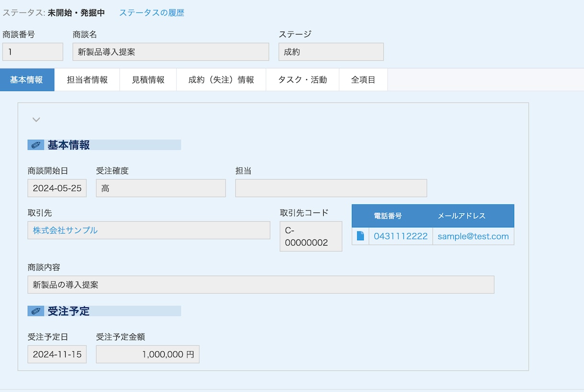Click the 商談開始日 value 2024-05-25

[x=57, y=188]
